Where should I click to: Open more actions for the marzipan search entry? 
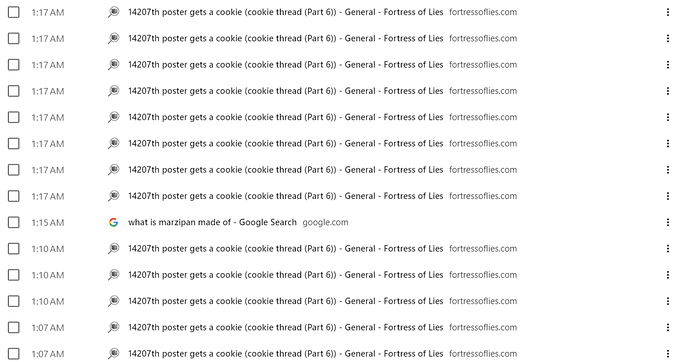pyautogui.click(x=667, y=222)
